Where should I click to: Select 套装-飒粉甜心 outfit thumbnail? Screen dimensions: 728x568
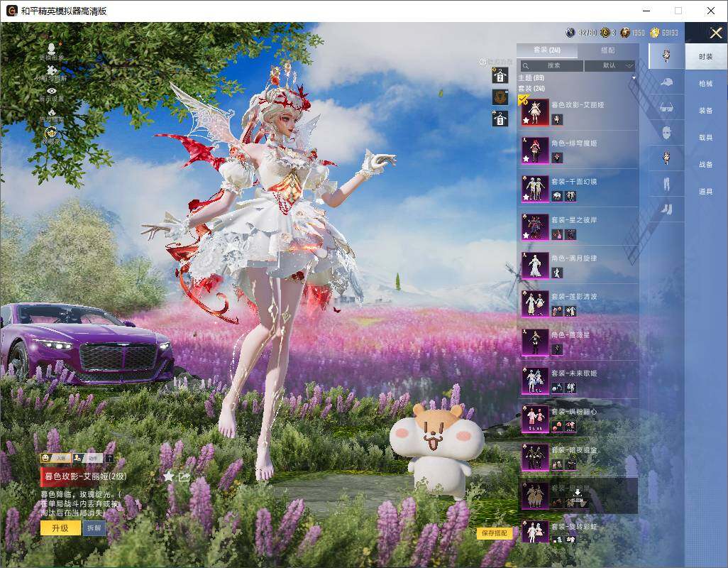(x=535, y=419)
